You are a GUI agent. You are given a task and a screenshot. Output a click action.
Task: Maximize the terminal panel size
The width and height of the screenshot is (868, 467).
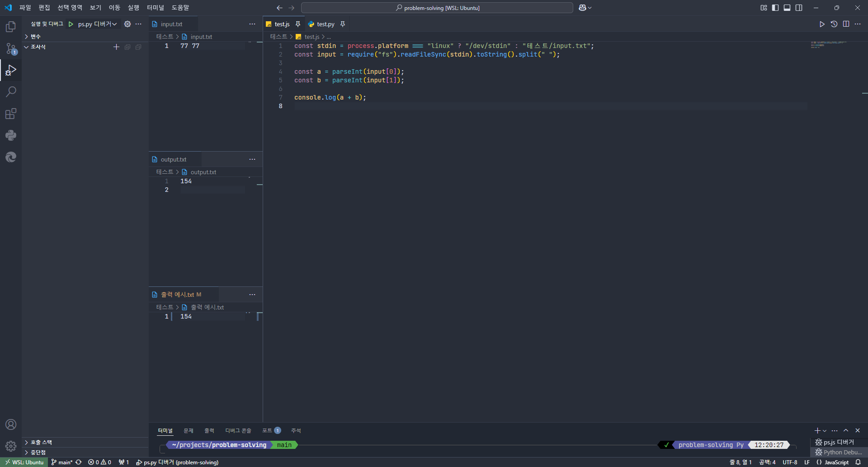click(846, 430)
